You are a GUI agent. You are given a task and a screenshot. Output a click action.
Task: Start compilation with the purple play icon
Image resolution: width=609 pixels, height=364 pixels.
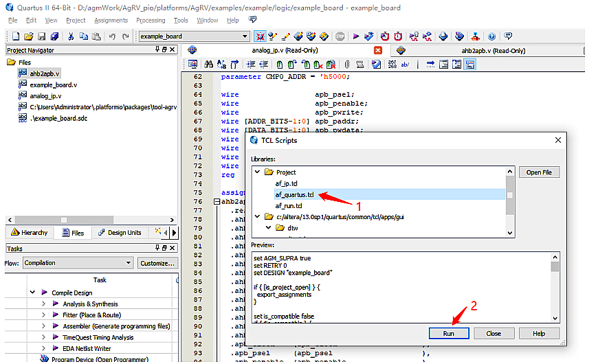[x=356, y=36]
